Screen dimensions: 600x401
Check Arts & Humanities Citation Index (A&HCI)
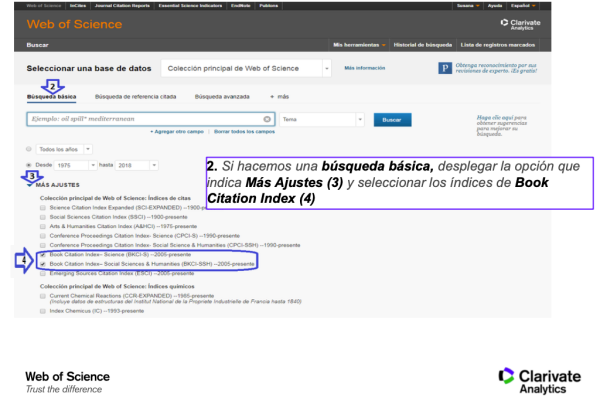coord(42,227)
